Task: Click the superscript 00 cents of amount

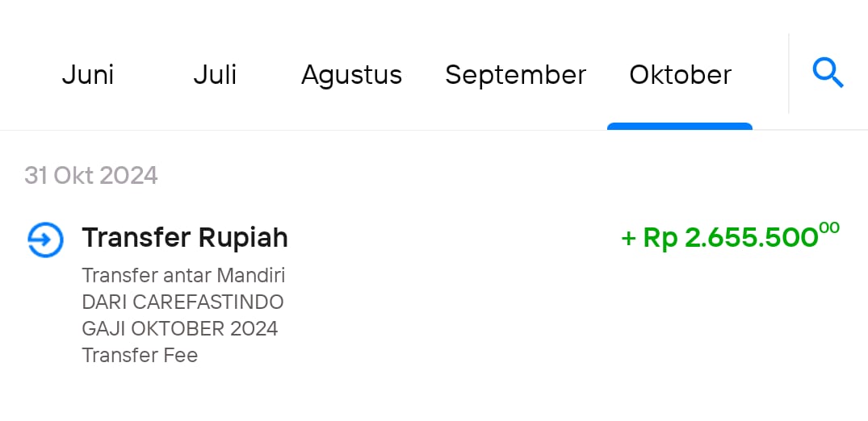Action: pyautogui.click(x=829, y=227)
